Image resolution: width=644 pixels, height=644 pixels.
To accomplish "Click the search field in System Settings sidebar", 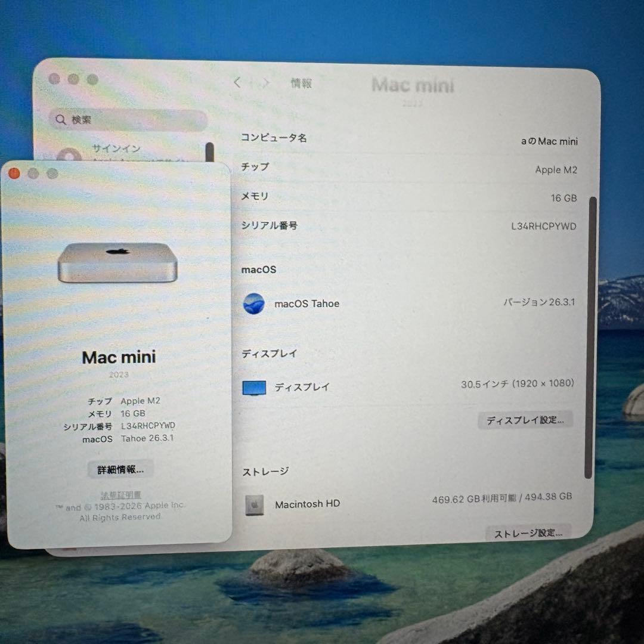I will (128, 120).
